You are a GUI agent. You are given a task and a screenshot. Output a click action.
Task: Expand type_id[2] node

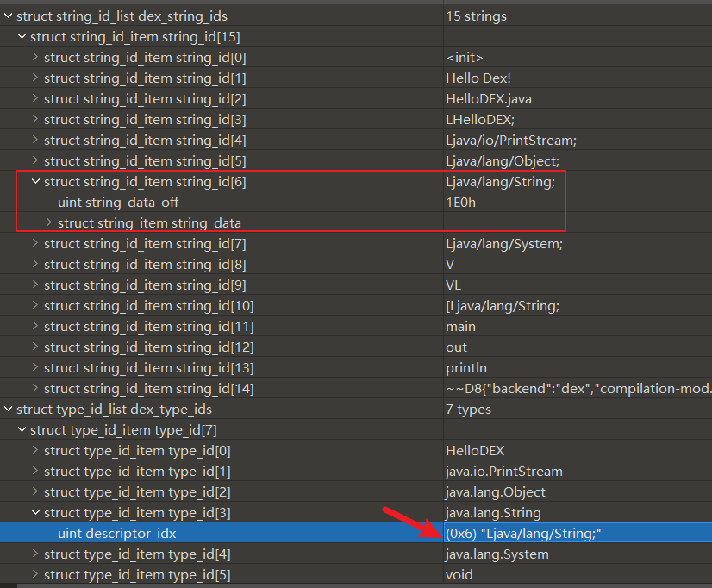(x=35, y=491)
